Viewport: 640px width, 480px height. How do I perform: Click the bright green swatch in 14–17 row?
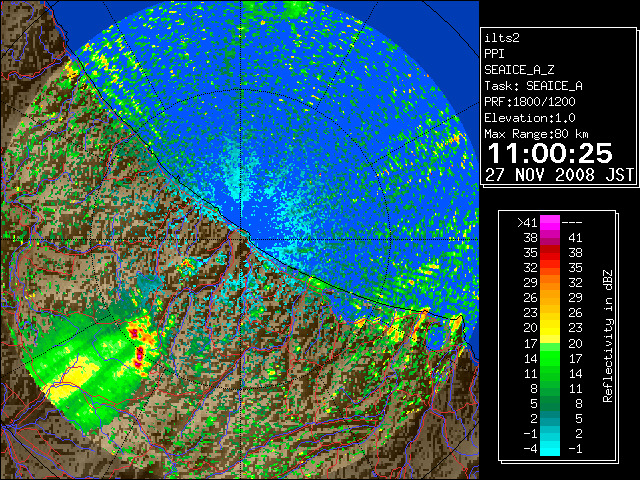click(x=550, y=358)
